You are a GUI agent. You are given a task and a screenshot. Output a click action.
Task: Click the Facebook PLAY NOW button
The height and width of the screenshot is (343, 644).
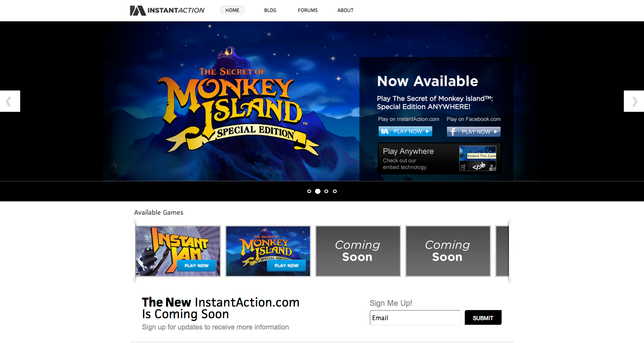(474, 132)
